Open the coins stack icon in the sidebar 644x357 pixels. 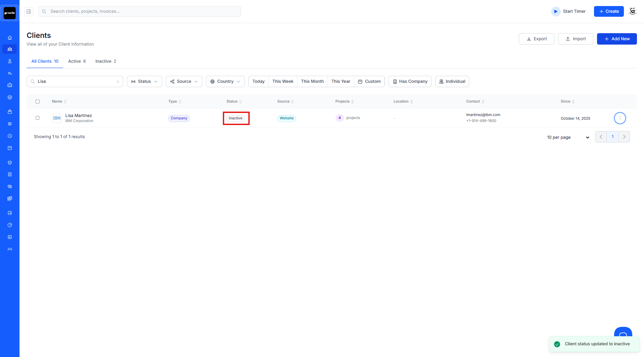point(10,198)
